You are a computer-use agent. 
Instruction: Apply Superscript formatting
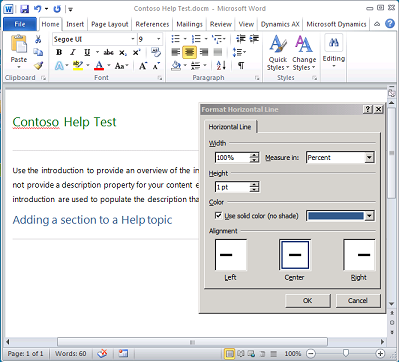[x=136, y=52]
